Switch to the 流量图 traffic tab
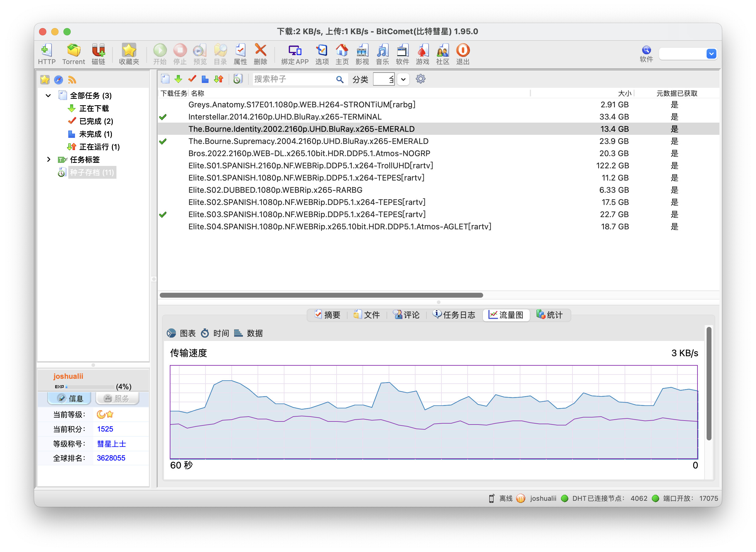Viewport: 756px width, 552px height. (506, 315)
